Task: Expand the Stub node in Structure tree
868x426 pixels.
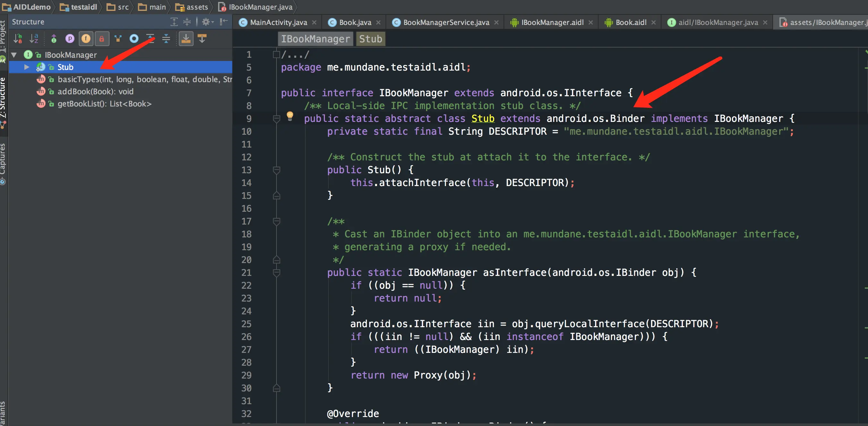Action: (26, 67)
